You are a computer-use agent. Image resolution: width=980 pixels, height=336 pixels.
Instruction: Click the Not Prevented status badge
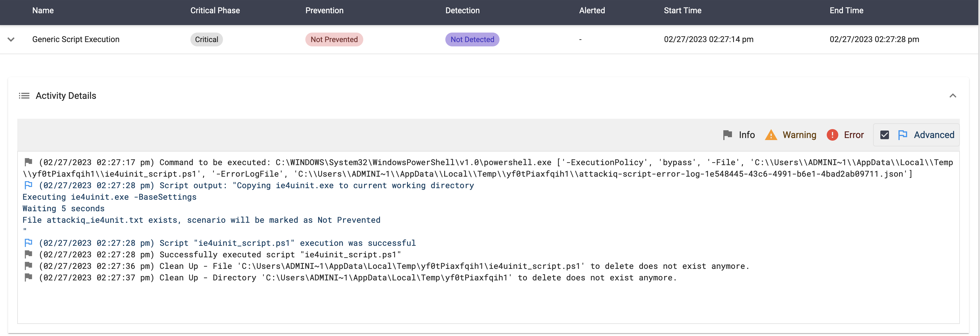pos(334,39)
